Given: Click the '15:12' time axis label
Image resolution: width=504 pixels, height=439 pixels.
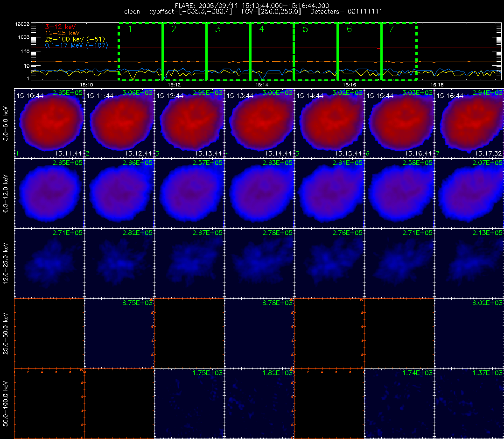Looking at the screenshot, I should [x=174, y=85].
